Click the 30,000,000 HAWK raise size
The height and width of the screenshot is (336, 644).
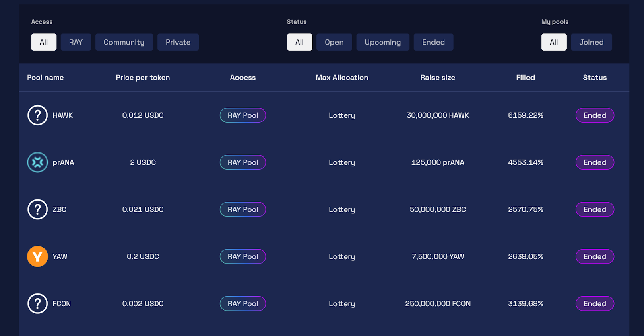[438, 115]
